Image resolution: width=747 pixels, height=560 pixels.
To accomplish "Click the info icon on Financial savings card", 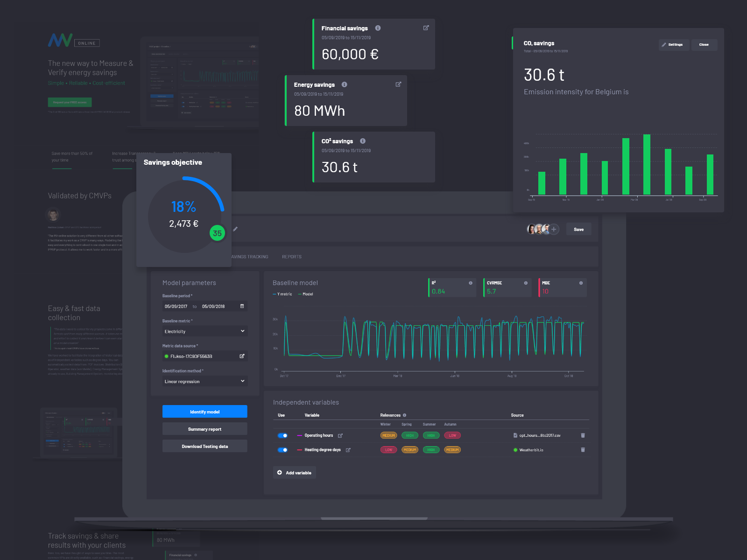I will 378,28.
